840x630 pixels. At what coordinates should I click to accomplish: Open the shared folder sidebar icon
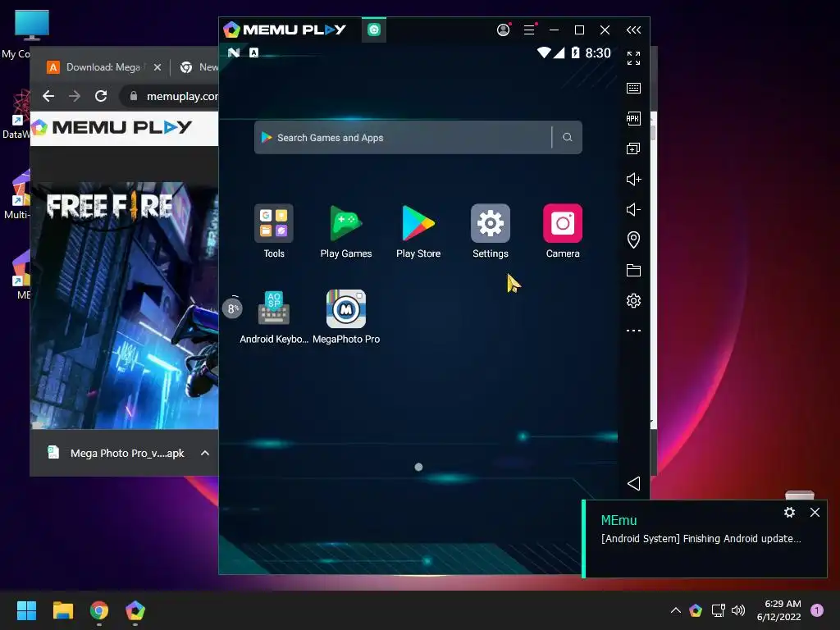pyautogui.click(x=633, y=270)
